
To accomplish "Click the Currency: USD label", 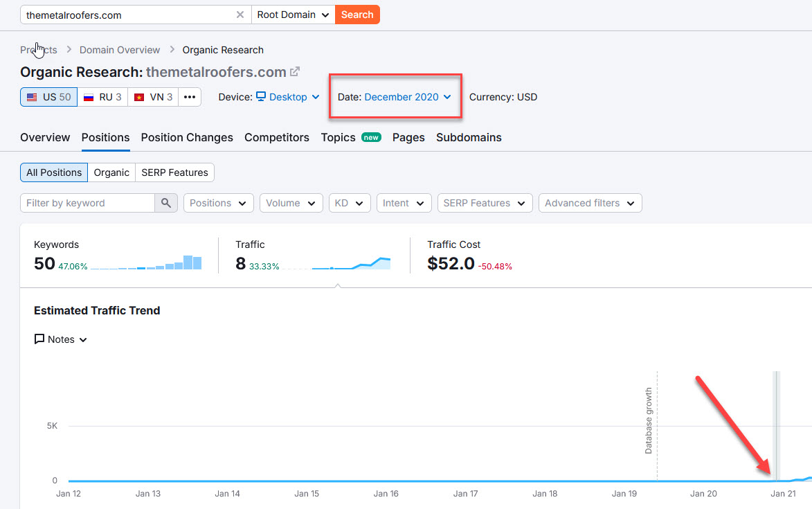I will click(x=503, y=97).
